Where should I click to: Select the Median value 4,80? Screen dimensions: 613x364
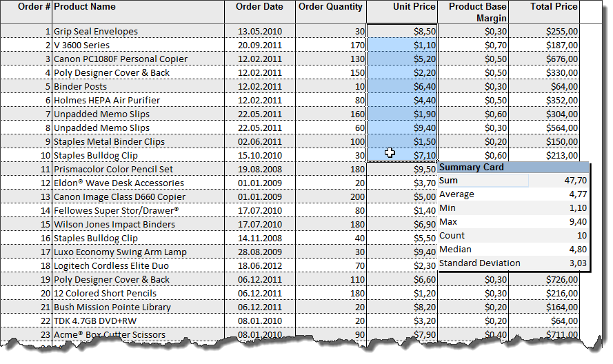(578, 249)
